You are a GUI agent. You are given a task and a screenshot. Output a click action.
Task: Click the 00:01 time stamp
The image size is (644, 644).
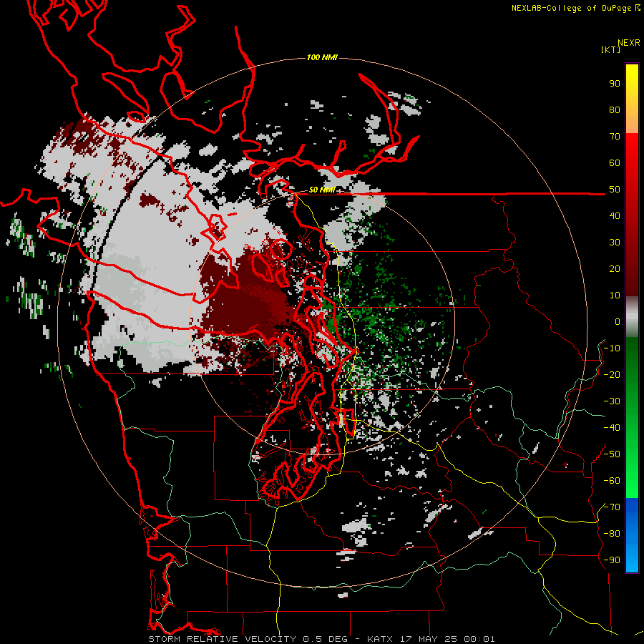click(x=479, y=639)
